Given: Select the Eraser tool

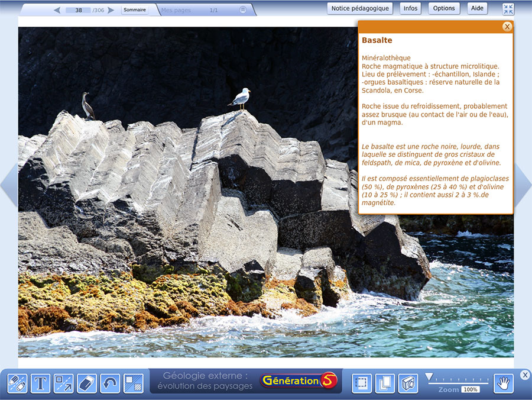Looking at the screenshot, I should click(x=87, y=383).
